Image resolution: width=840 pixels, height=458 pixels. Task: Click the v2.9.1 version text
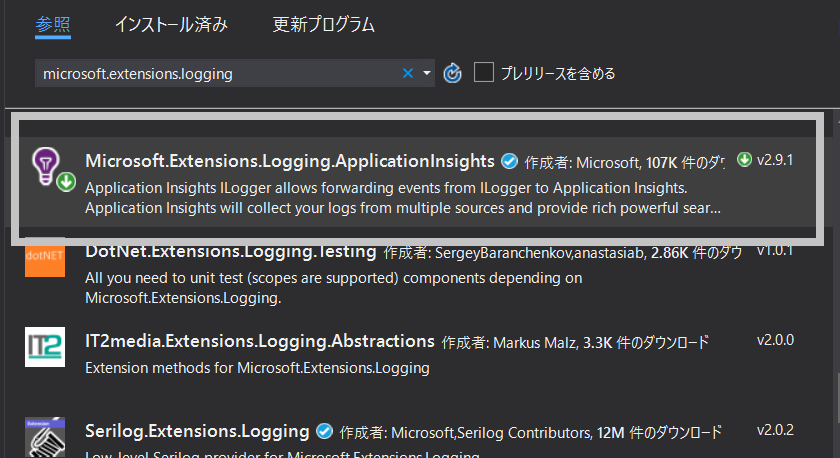[x=775, y=160]
